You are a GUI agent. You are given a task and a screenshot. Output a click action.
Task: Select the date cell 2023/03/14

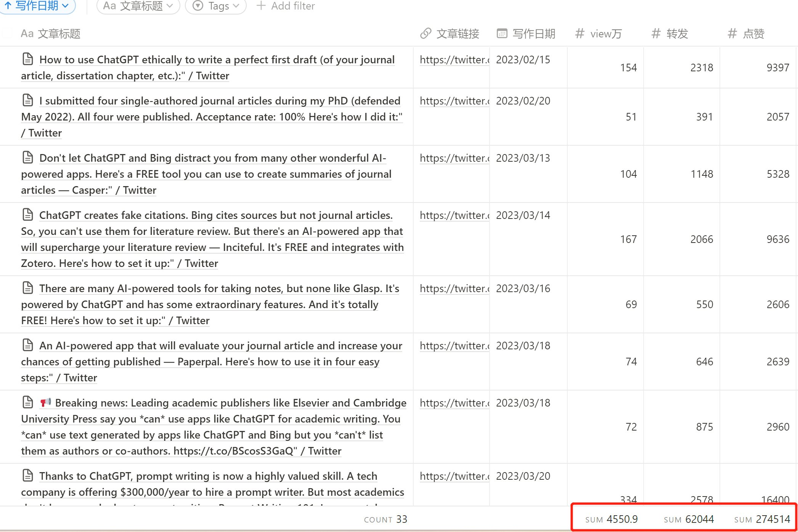tap(528, 239)
